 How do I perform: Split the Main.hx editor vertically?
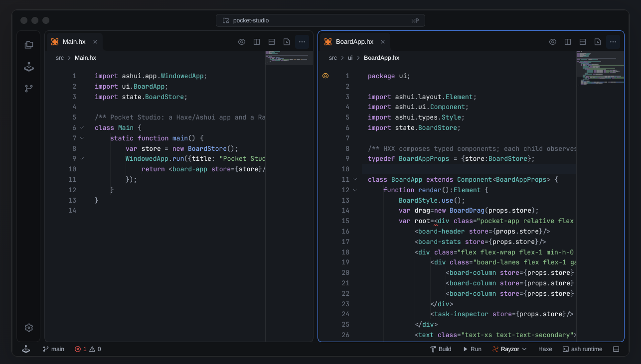point(257,42)
